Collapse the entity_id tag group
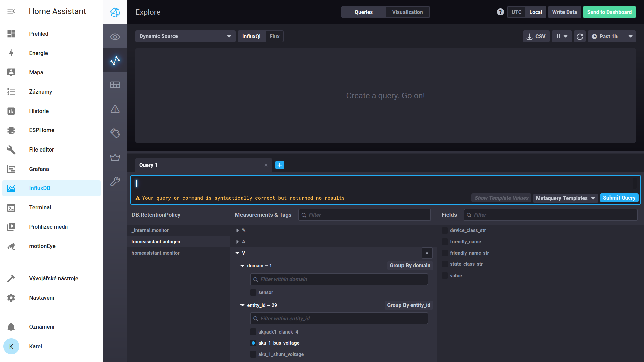This screenshot has height=362, width=644. pos(243,305)
